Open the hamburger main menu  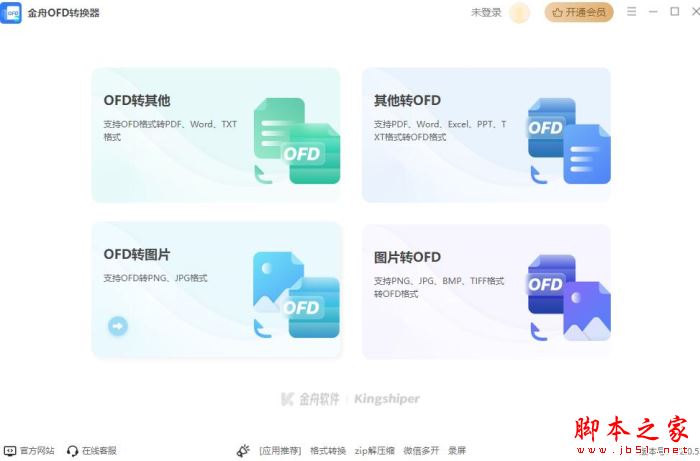tap(631, 12)
